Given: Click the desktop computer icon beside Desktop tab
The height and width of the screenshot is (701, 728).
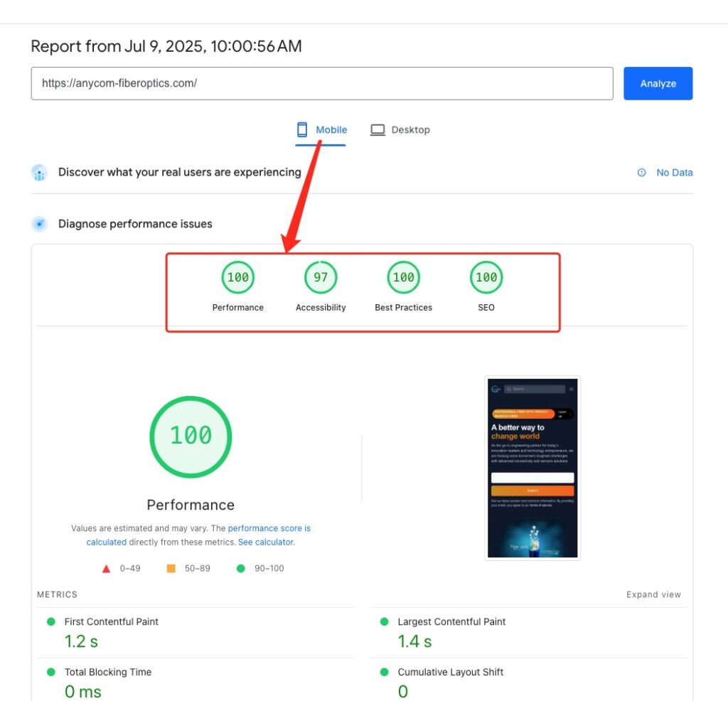Looking at the screenshot, I should 377,129.
